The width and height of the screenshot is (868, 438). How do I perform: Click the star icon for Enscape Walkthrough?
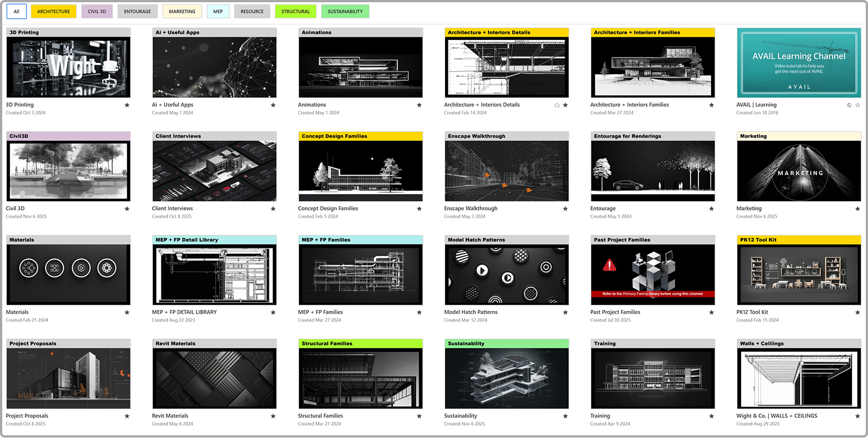pyautogui.click(x=565, y=209)
